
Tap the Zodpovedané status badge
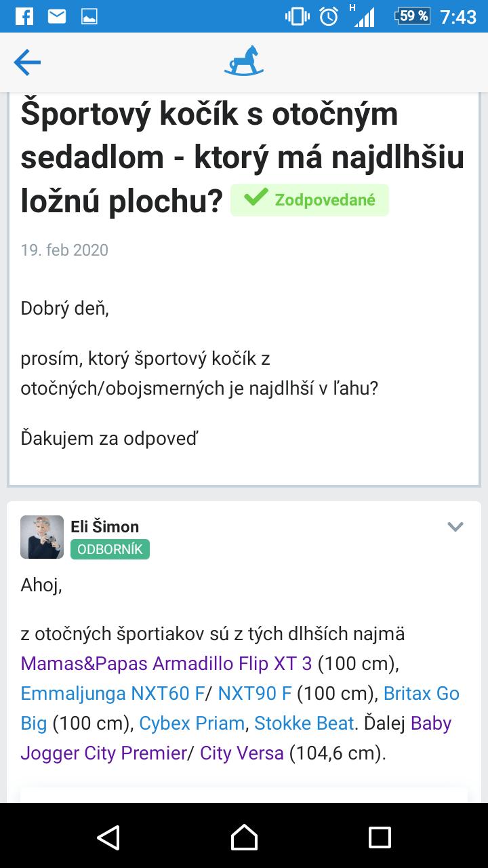click(310, 200)
